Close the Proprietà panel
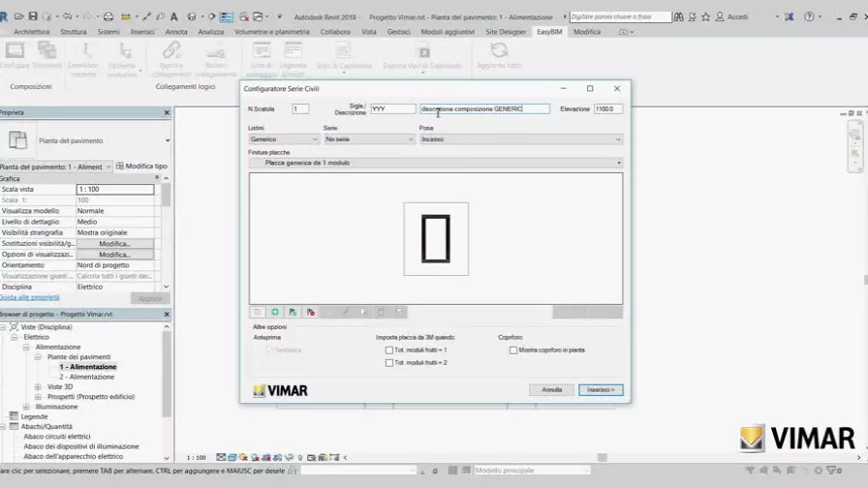The image size is (868, 488). click(167, 112)
